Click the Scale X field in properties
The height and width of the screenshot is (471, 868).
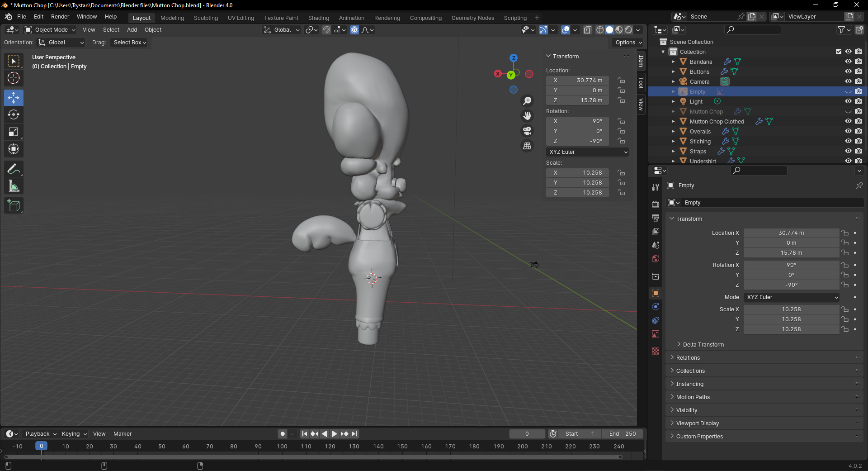[791, 309]
